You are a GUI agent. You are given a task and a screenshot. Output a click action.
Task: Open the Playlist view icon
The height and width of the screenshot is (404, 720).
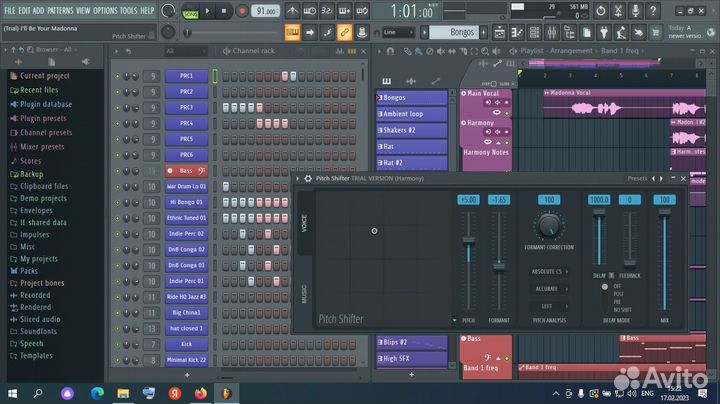pyautogui.click(x=500, y=32)
